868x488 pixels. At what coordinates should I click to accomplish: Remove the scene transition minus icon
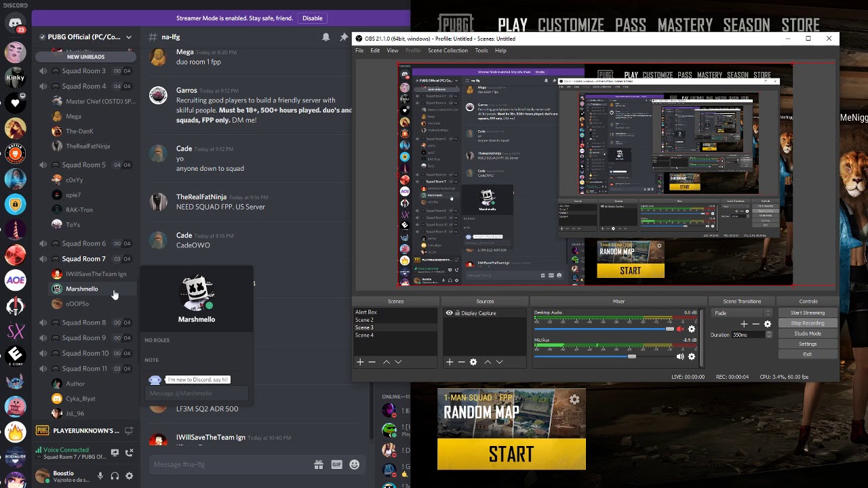tap(755, 324)
